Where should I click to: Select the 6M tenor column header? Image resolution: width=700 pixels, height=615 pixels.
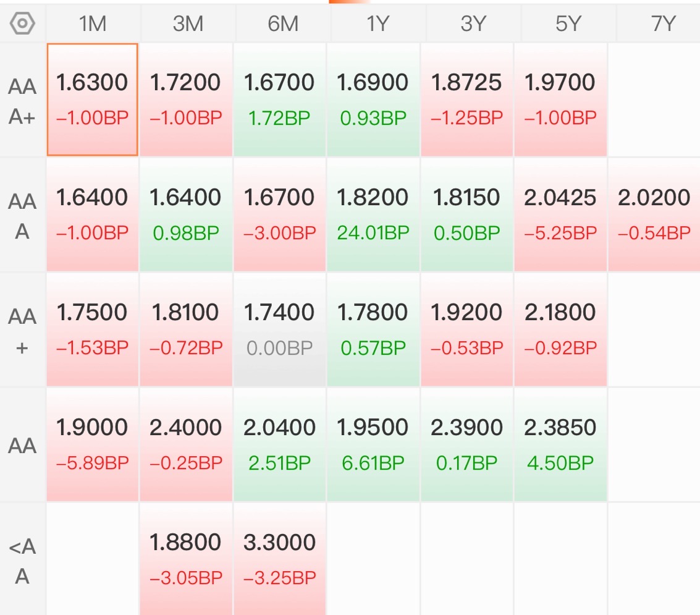pos(283,23)
